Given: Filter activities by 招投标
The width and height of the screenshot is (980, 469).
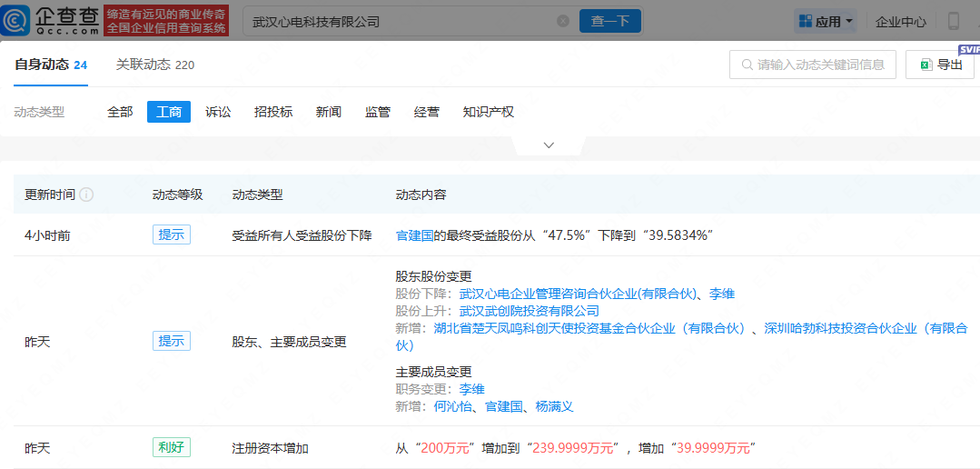Looking at the screenshot, I should [273, 112].
